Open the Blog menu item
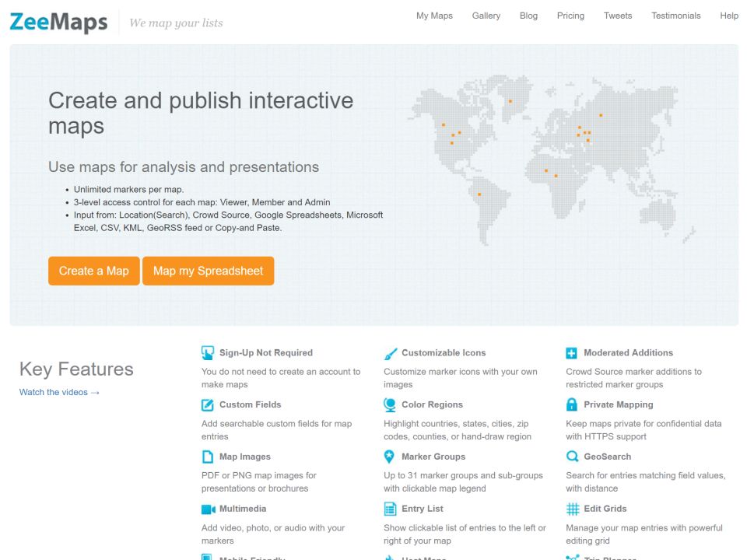747x560 pixels. (x=528, y=16)
